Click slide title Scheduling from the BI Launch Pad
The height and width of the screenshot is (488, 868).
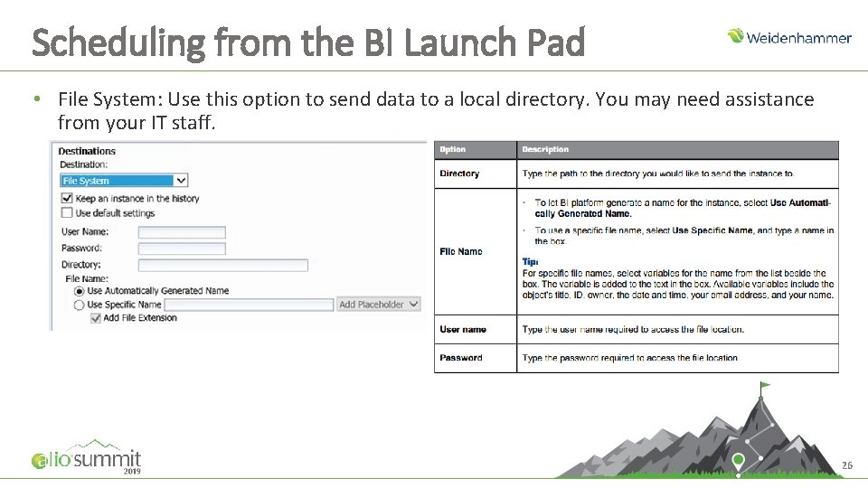point(308,42)
